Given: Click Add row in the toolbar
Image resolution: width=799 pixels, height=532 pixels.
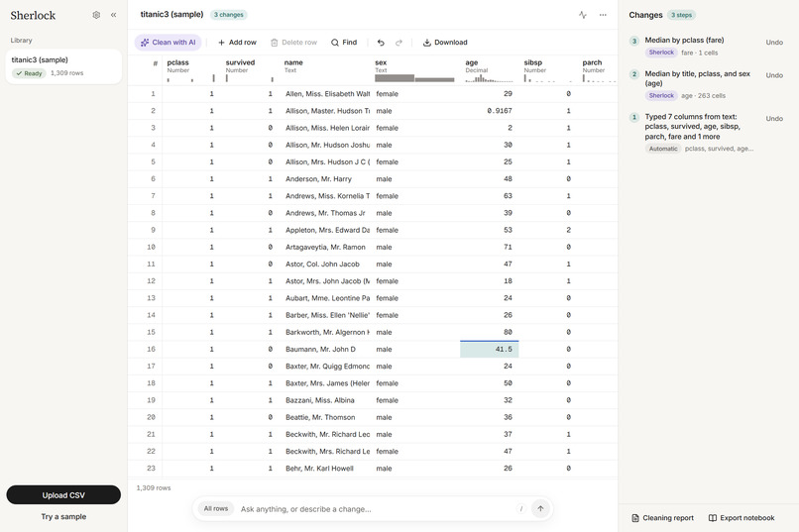Looking at the screenshot, I should (x=237, y=43).
